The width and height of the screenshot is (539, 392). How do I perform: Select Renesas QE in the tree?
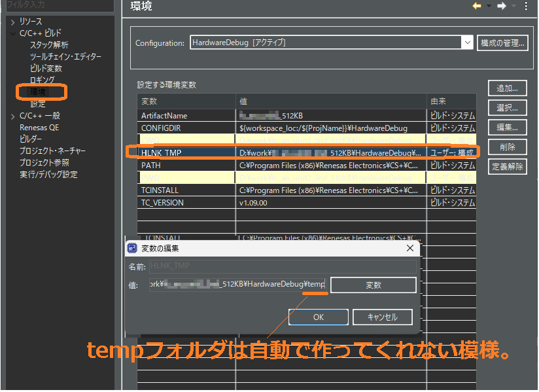(39, 128)
